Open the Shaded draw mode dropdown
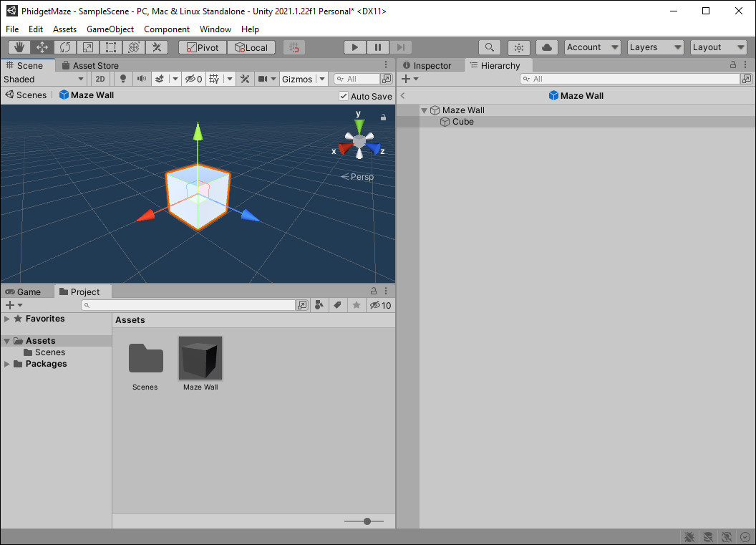This screenshot has width=756, height=545. pos(44,79)
